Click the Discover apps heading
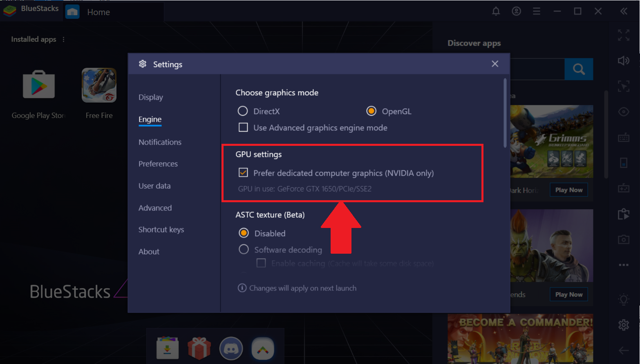Image resolution: width=640 pixels, height=364 pixels. click(x=474, y=43)
